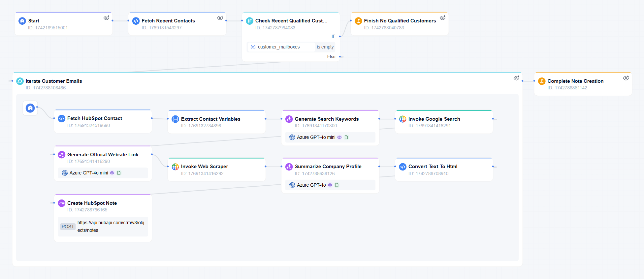Click the customer_mailboxes variable field
This screenshot has width=644, height=279.
point(278,47)
